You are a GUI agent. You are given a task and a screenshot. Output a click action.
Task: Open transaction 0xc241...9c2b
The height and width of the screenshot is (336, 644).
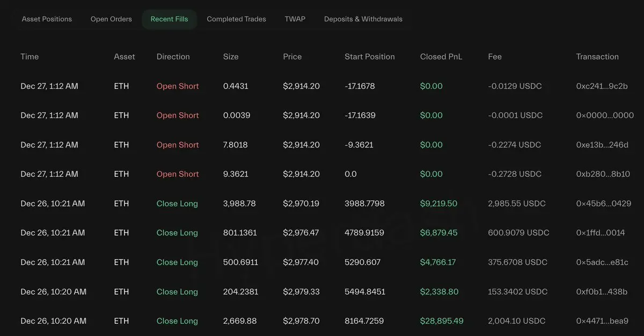pos(602,86)
